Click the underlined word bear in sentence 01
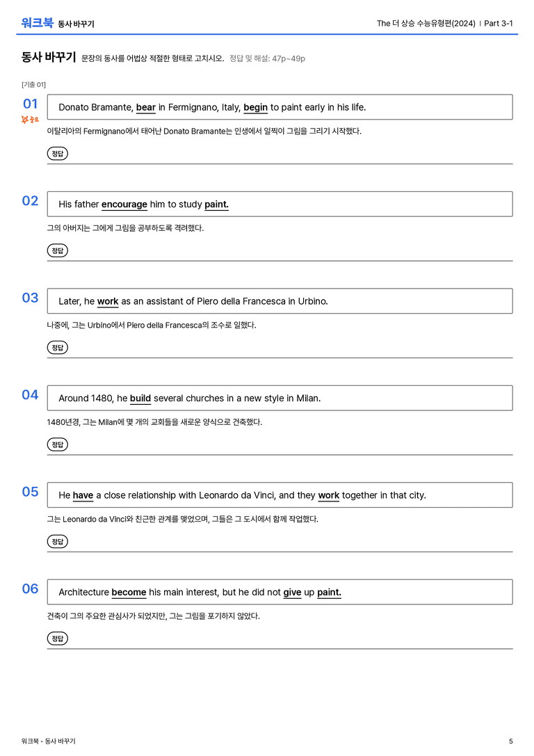Image resolution: width=534 pixels, height=756 pixels. pos(145,108)
